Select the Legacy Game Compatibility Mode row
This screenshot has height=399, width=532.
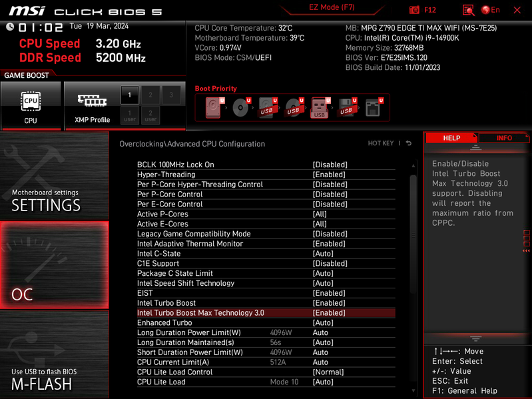coord(266,234)
